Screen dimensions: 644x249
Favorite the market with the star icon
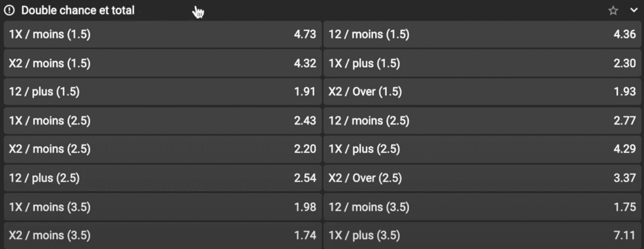click(613, 11)
